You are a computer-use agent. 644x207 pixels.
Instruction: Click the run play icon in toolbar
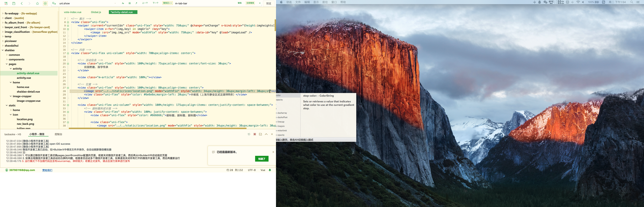pyautogui.click(x=45, y=3)
